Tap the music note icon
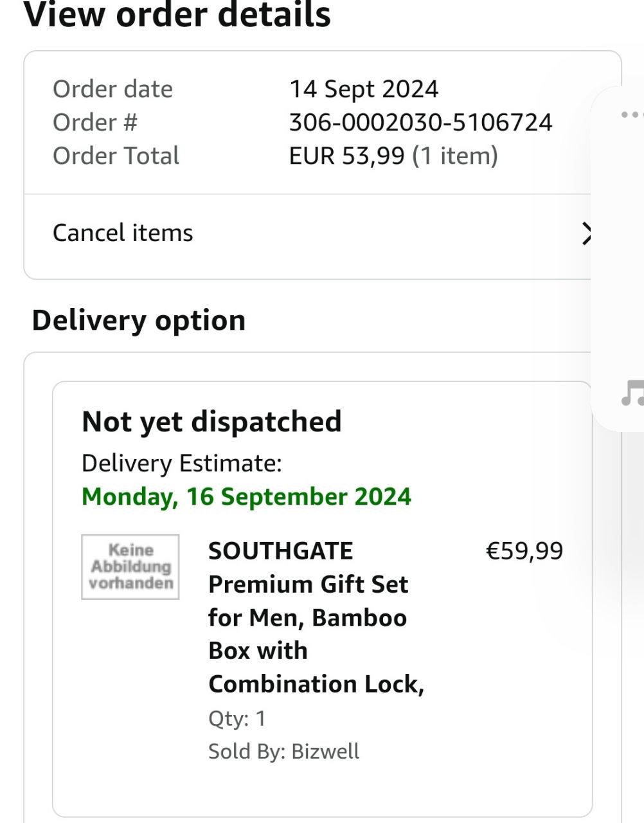 tap(632, 393)
